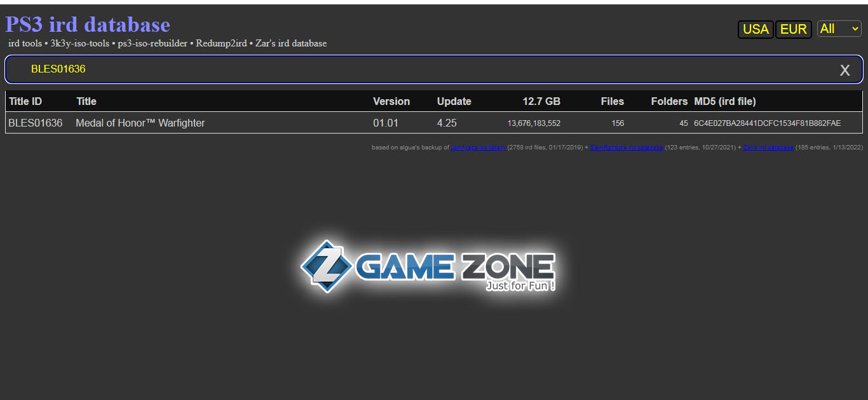Filter results by USA region

click(x=756, y=29)
